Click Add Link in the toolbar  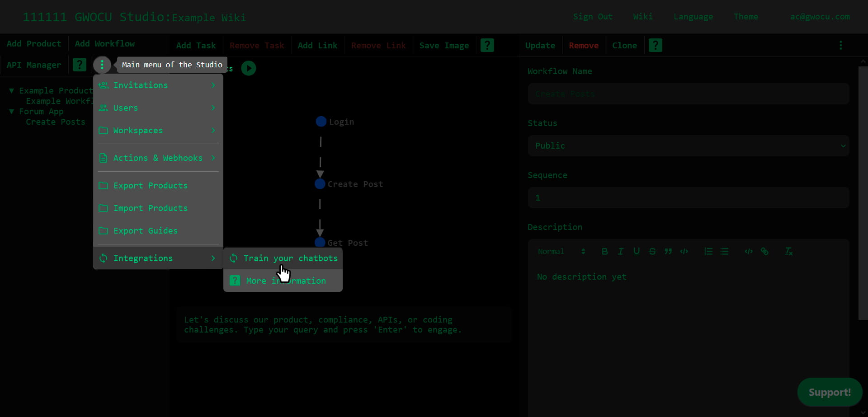pyautogui.click(x=317, y=46)
